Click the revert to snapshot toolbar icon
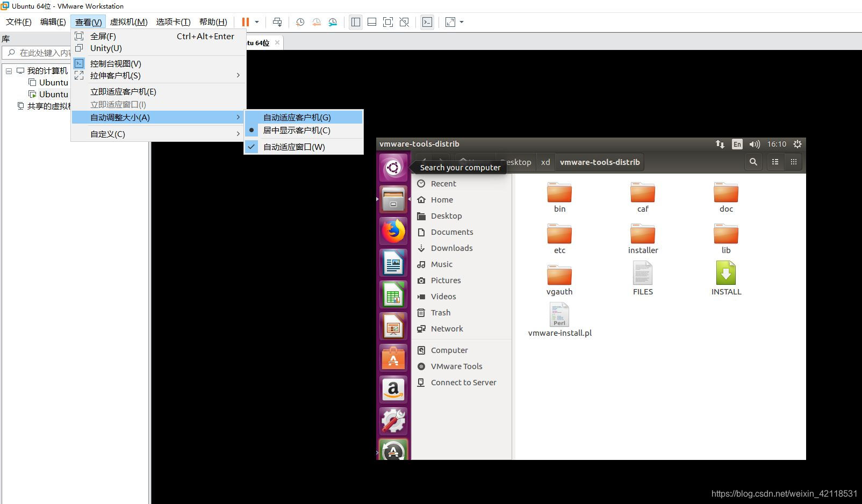Viewport: 862px width, 504px height. [x=317, y=22]
